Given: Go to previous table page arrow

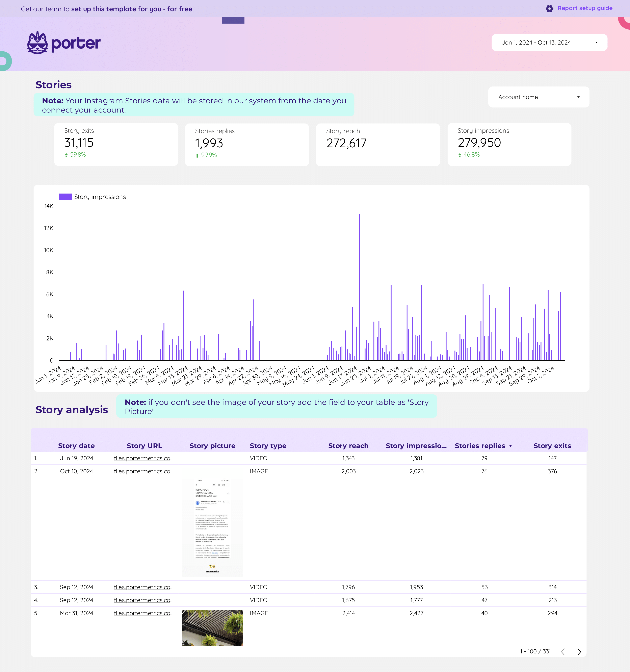Looking at the screenshot, I should coord(563,651).
